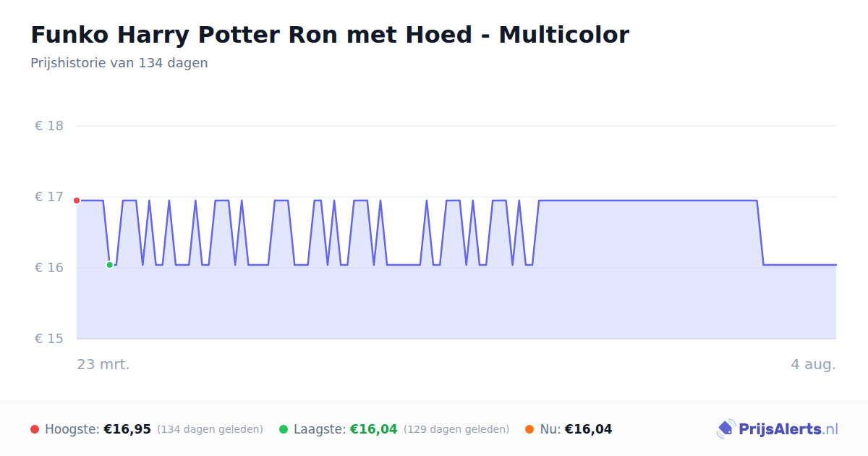Select the Hoogste €16,95 price value
The image size is (868, 456).
(127, 429)
